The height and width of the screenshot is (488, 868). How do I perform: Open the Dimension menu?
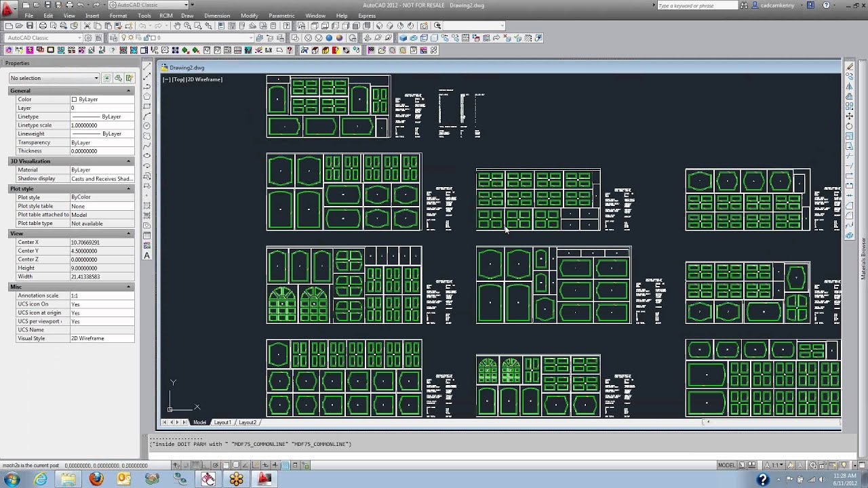tap(217, 16)
